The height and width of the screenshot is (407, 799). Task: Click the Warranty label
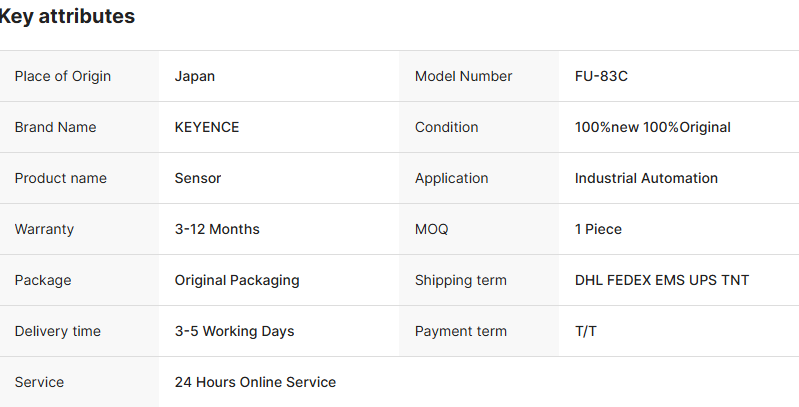(44, 229)
